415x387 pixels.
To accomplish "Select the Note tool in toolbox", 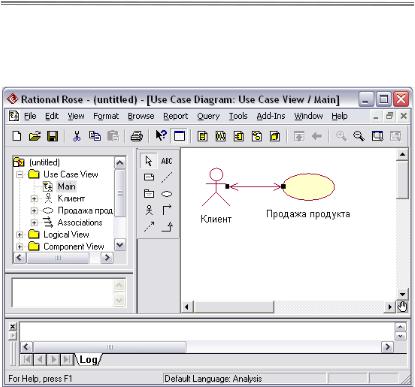I will click(x=149, y=177).
